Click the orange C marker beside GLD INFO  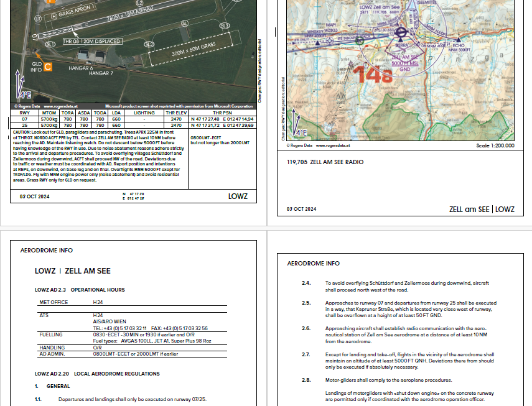(x=48, y=67)
